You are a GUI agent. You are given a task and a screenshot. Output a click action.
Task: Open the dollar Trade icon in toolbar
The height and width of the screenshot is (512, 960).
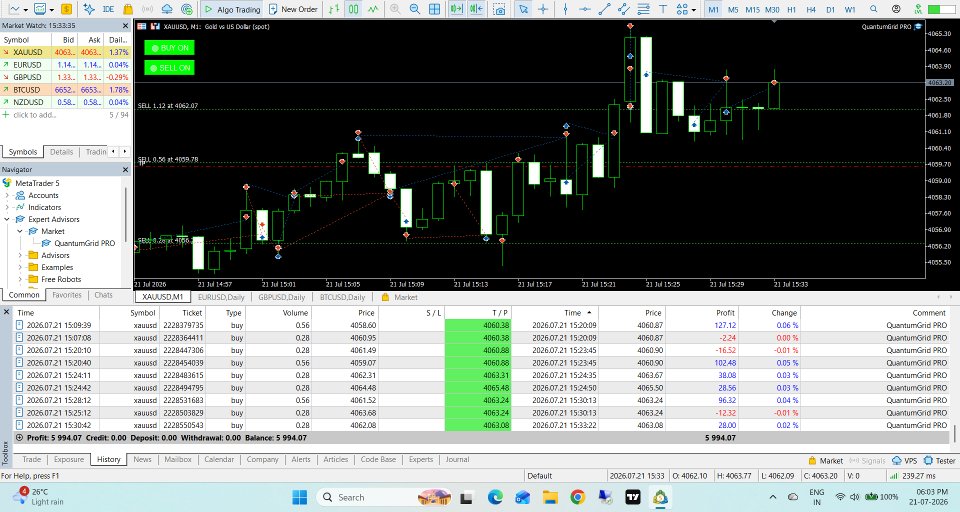click(66, 9)
